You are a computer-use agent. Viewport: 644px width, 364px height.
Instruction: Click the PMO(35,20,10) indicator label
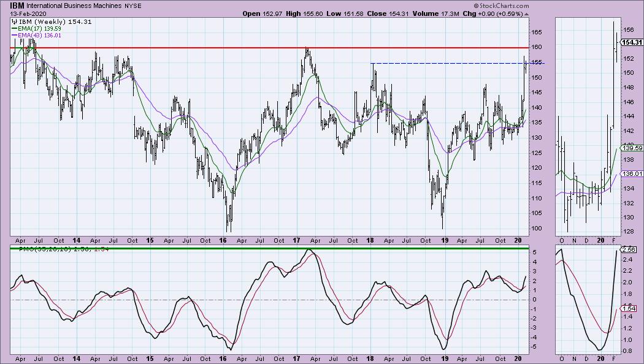point(45,249)
